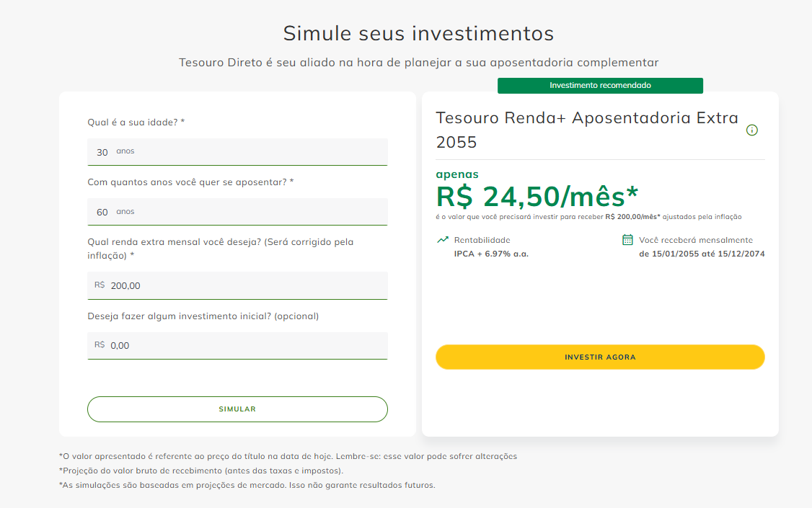Focus the retirement age field showing 60
Image resolution: width=812 pixels, height=508 pixels.
tap(237, 212)
